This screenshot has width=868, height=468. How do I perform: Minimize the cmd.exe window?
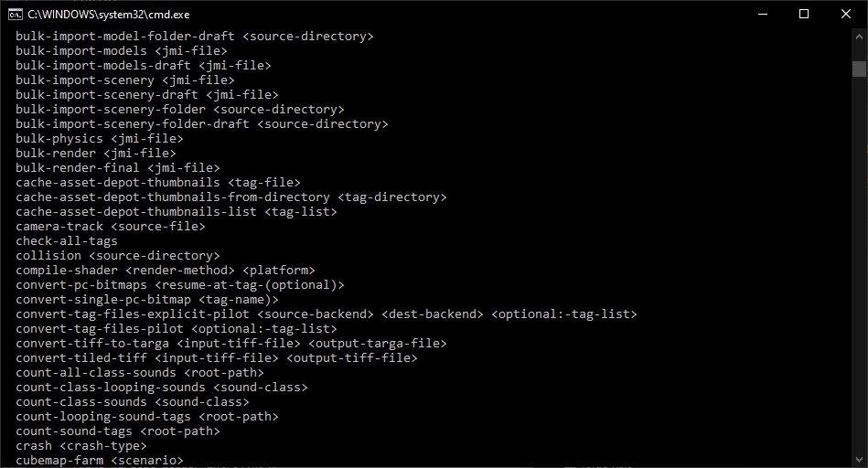(x=762, y=15)
